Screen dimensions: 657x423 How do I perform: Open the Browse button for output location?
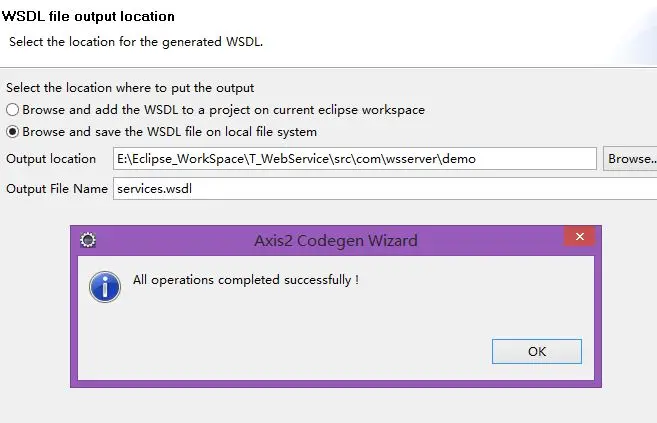630,159
